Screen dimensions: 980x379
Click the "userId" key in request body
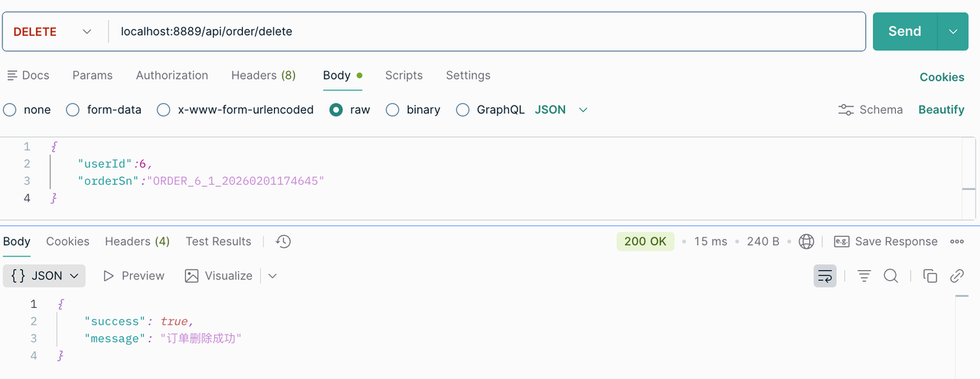pyautogui.click(x=106, y=163)
